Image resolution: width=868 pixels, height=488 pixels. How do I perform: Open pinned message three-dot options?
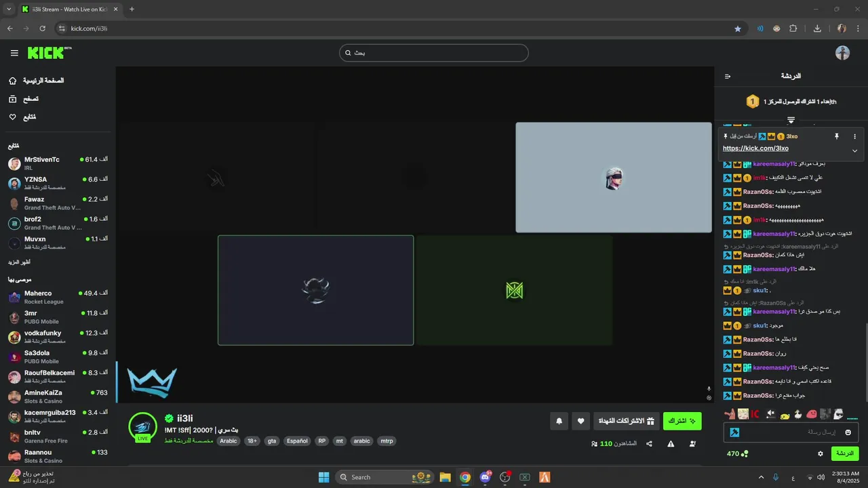[x=854, y=136]
